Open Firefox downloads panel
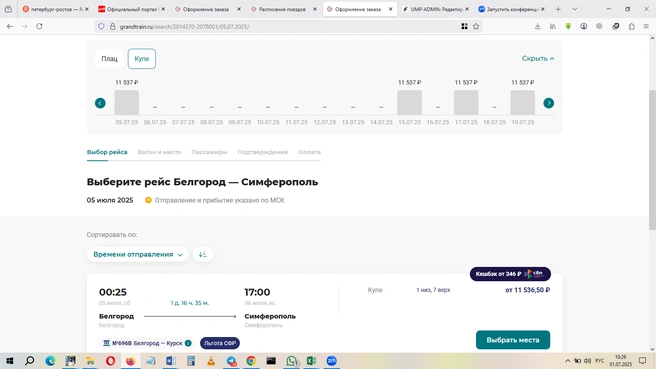Viewport: 656px width, 369px height. click(x=538, y=26)
